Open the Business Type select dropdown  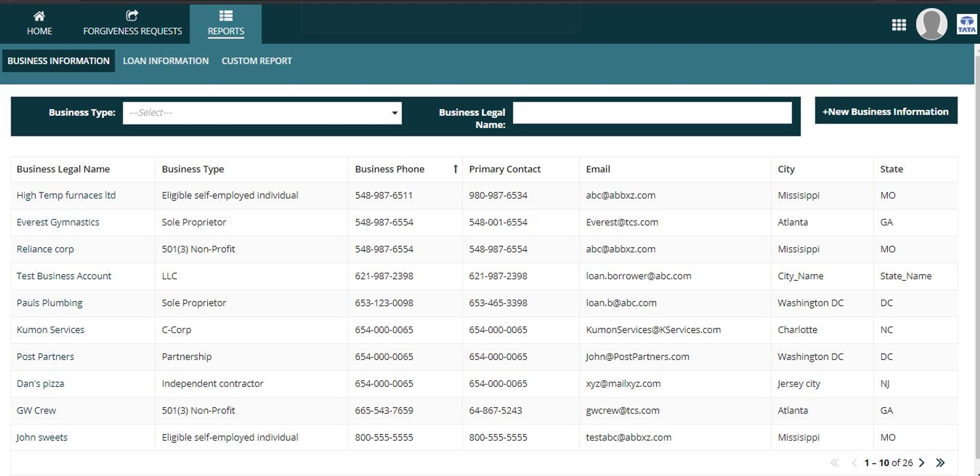262,113
